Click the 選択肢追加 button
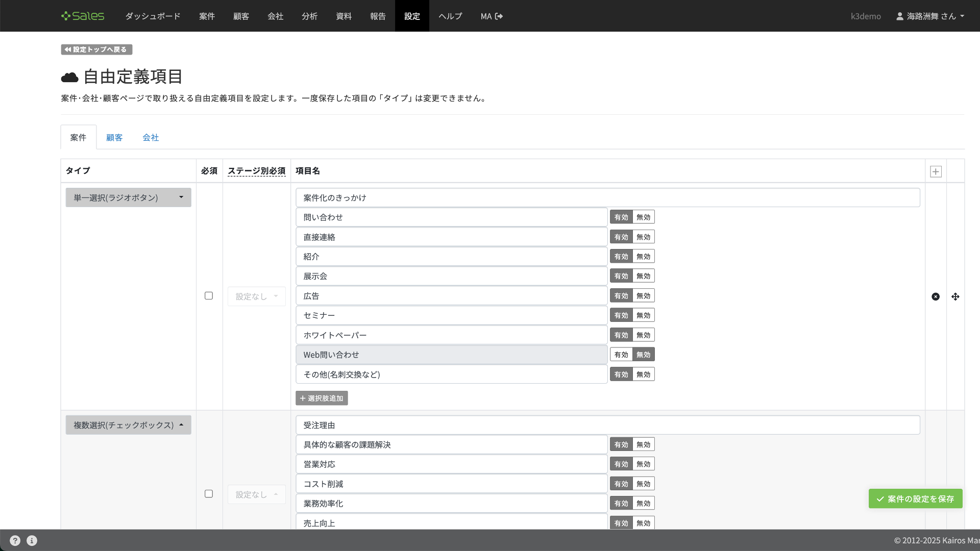 pyautogui.click(x=322, y=398)
